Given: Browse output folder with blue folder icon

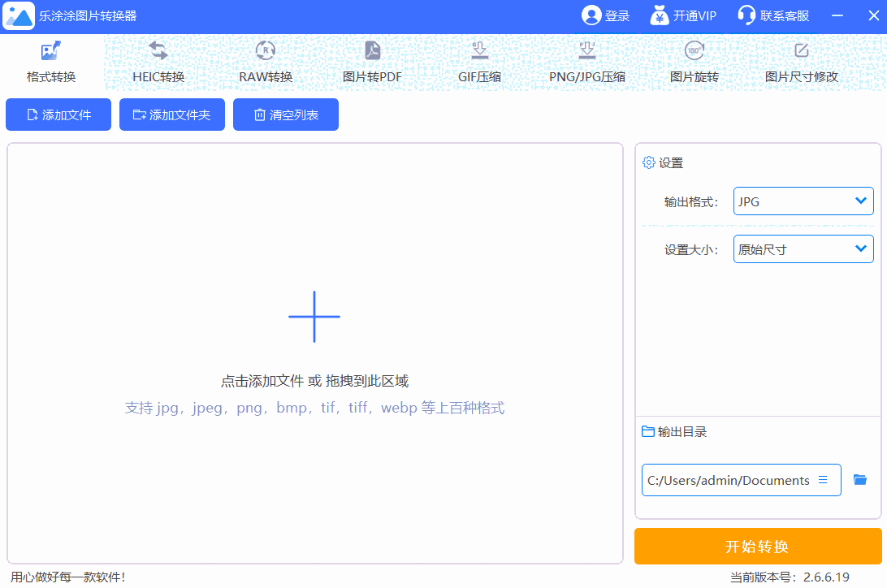Looking at the screenshot, I should 860,480.
